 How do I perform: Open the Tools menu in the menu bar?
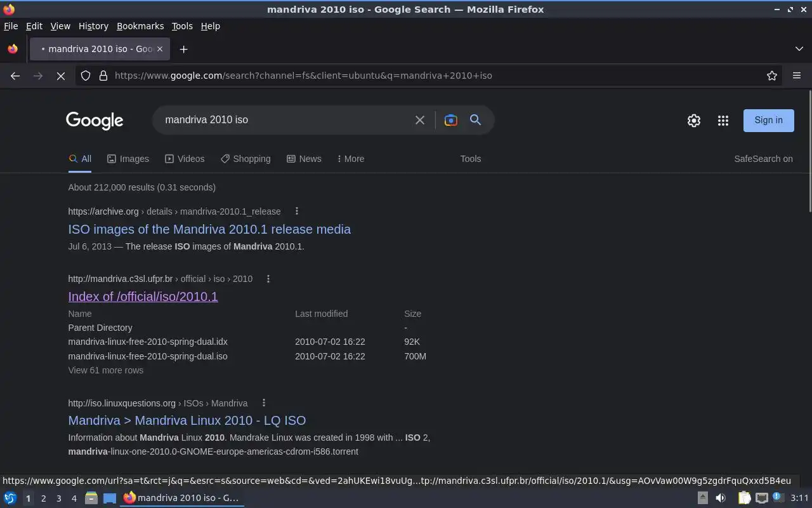pos(182,26)
